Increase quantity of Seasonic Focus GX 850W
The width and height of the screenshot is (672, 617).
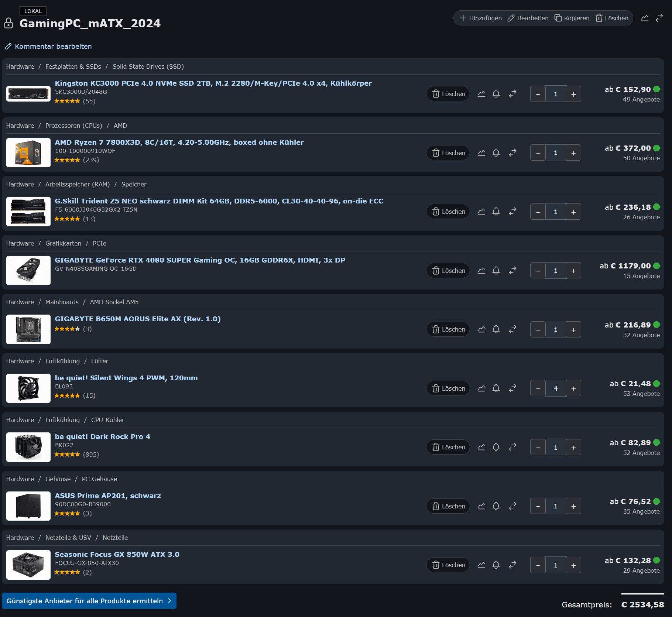(x=573, y=565)
